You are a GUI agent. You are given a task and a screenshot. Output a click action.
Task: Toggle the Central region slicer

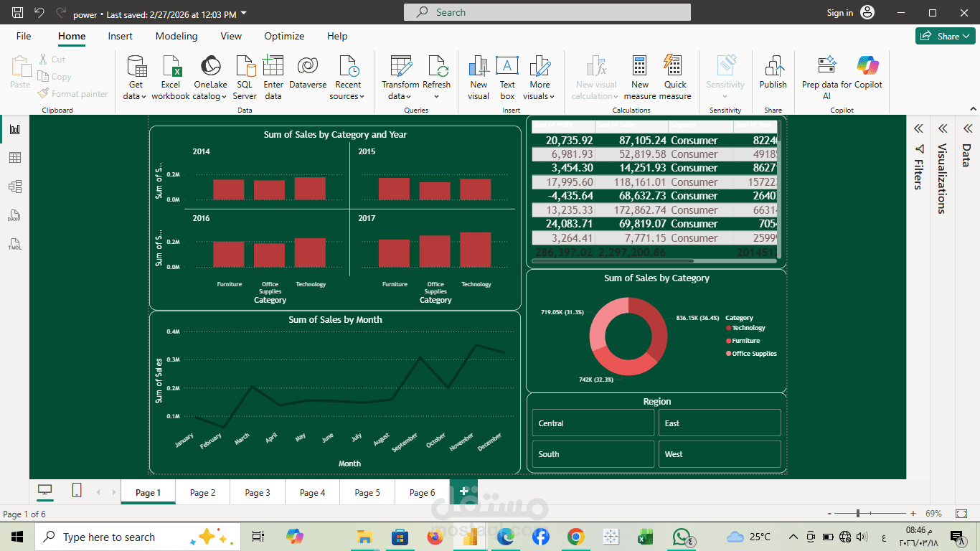[593, 423]
